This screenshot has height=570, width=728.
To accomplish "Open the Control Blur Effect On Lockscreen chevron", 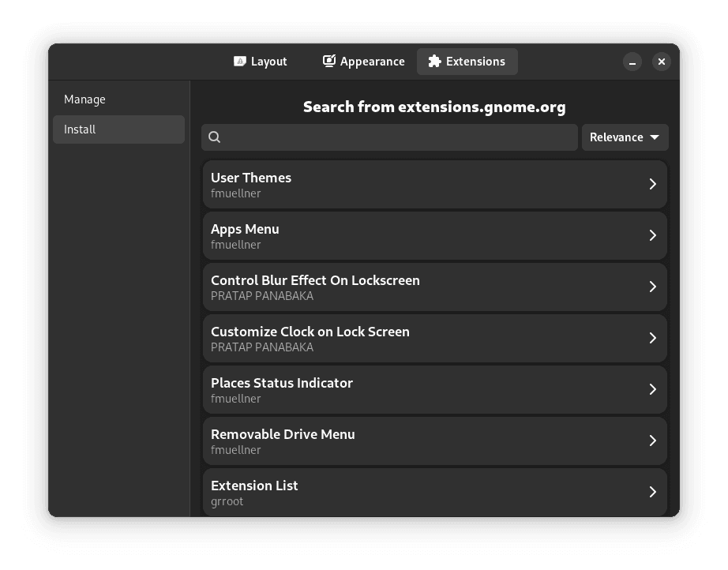I will pyautogui.click(x=652, y=287).
